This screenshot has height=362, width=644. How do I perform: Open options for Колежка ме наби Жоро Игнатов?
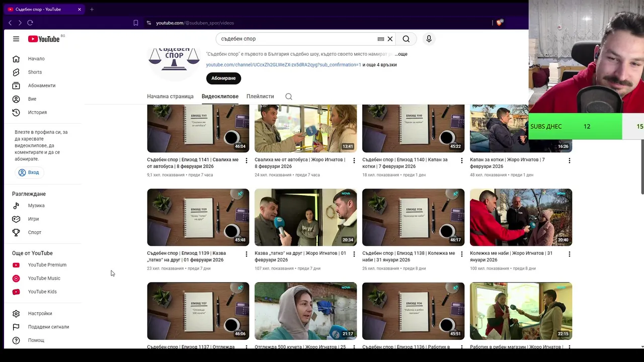pyautogui.click(x=569, y=254)
